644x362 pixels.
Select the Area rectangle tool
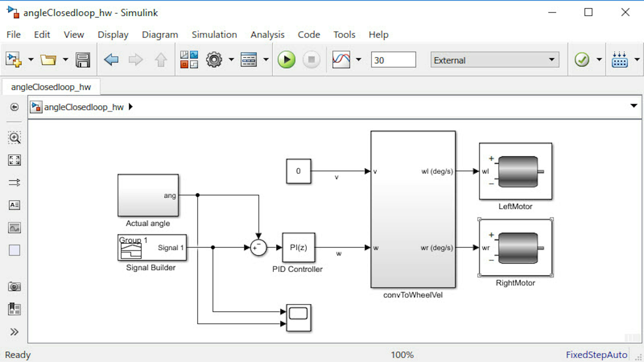click(14, 250)
